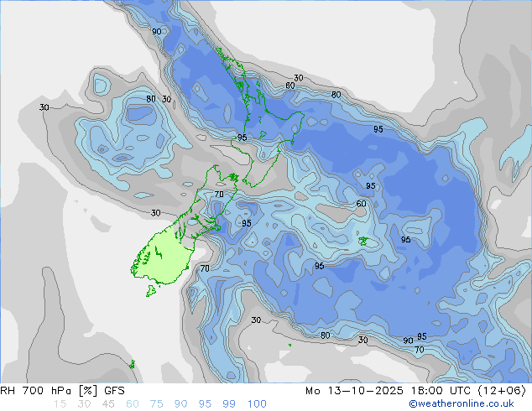Click the Stewart Island outline below South Island
This screenshot has height=411, width=532.
tap(151, 291)
